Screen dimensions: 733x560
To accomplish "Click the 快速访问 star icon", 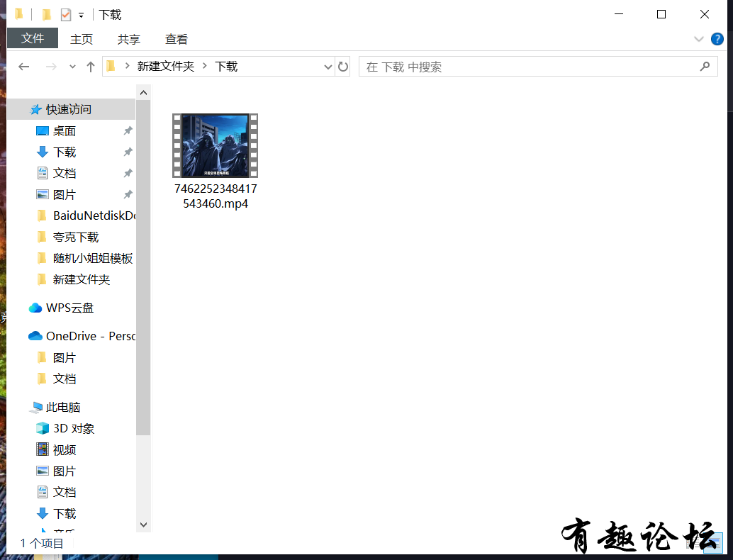I will (x=35, y=110).
